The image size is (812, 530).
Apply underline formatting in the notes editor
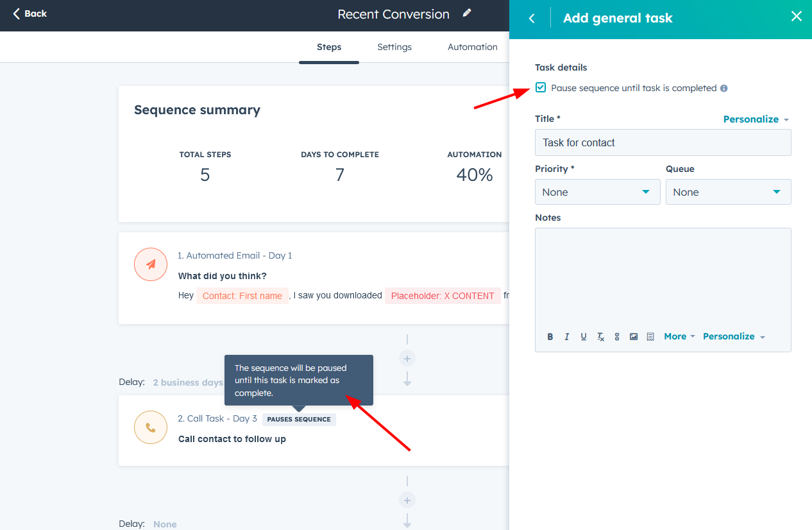pyautogui.click(x=583, y=336)
